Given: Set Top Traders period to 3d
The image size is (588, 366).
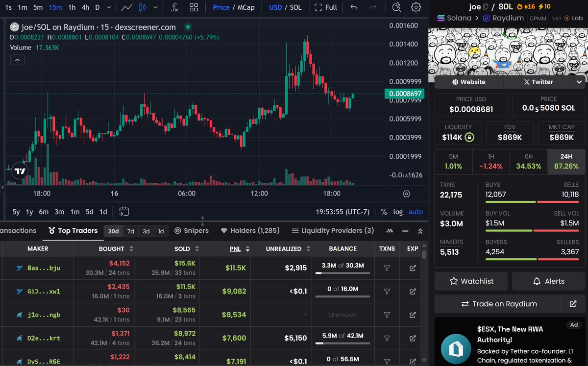Looking at the screenshot, I should click(146, 231).
